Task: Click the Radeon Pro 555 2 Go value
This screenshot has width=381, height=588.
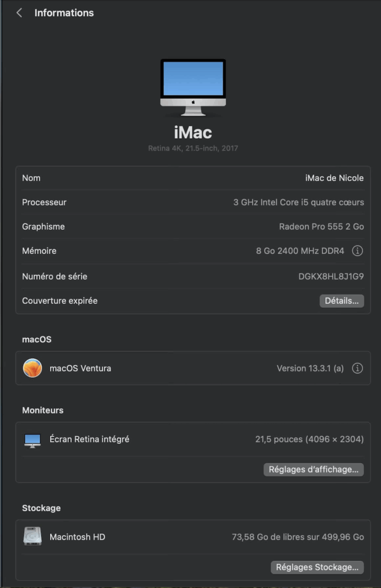Action: tap(321, 227)
